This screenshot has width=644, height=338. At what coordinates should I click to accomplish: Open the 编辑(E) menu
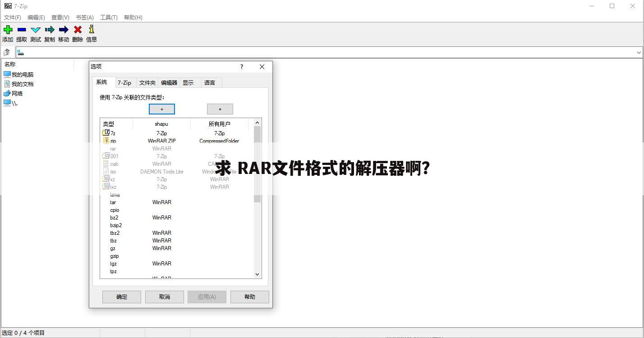point(36,17)
